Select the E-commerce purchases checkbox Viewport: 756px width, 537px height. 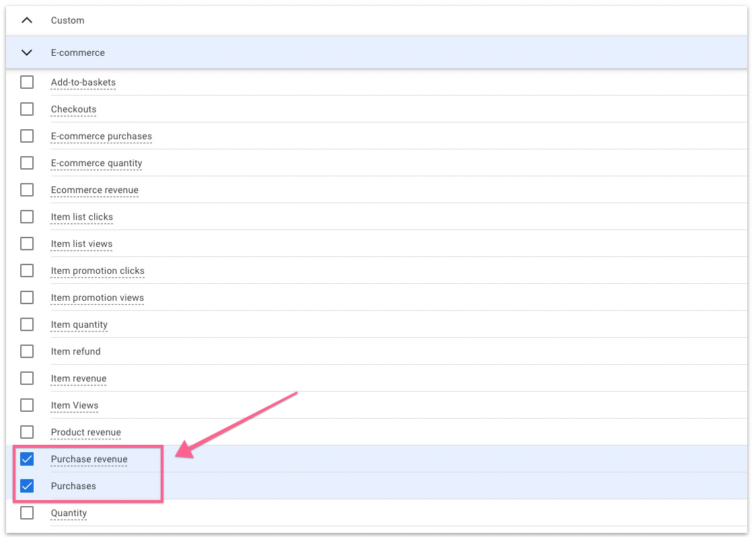(x=27, y=136)
